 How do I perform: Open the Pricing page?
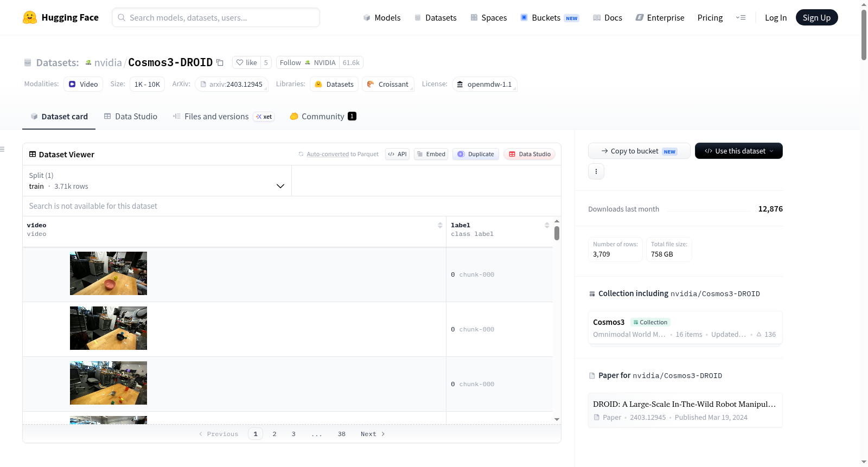point(710,17)
